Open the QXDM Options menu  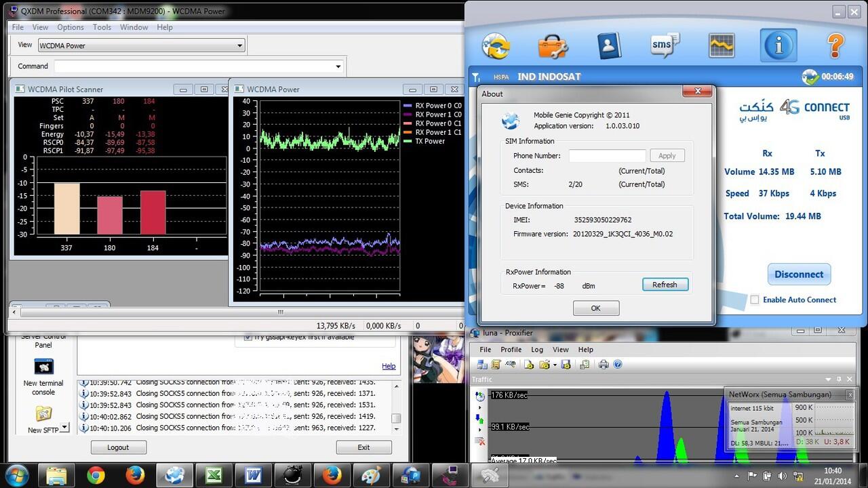71,27
